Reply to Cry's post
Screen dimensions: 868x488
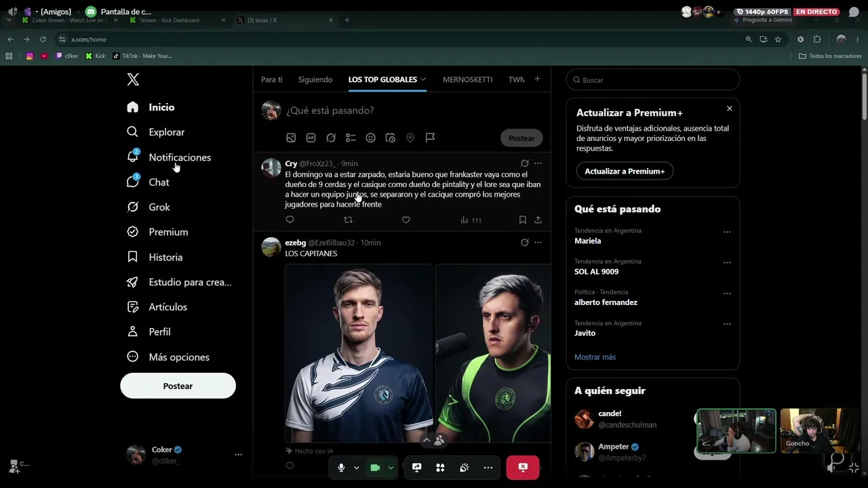coord(290,220)
